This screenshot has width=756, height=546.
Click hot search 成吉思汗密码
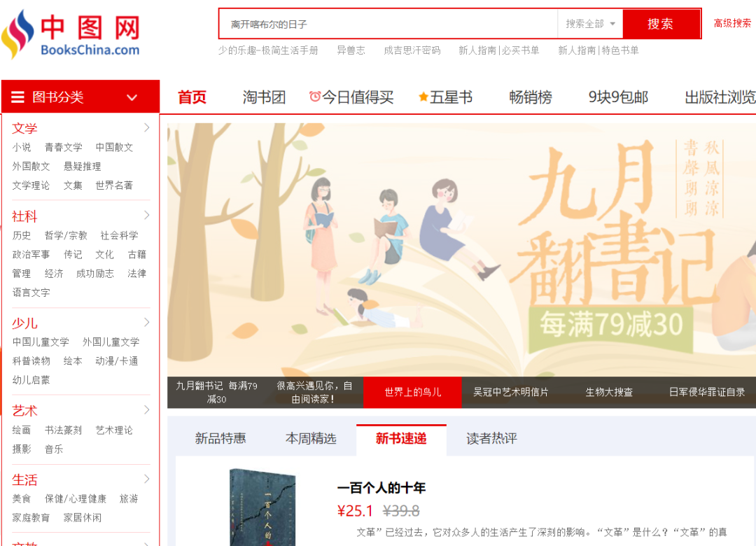(412, 50)
